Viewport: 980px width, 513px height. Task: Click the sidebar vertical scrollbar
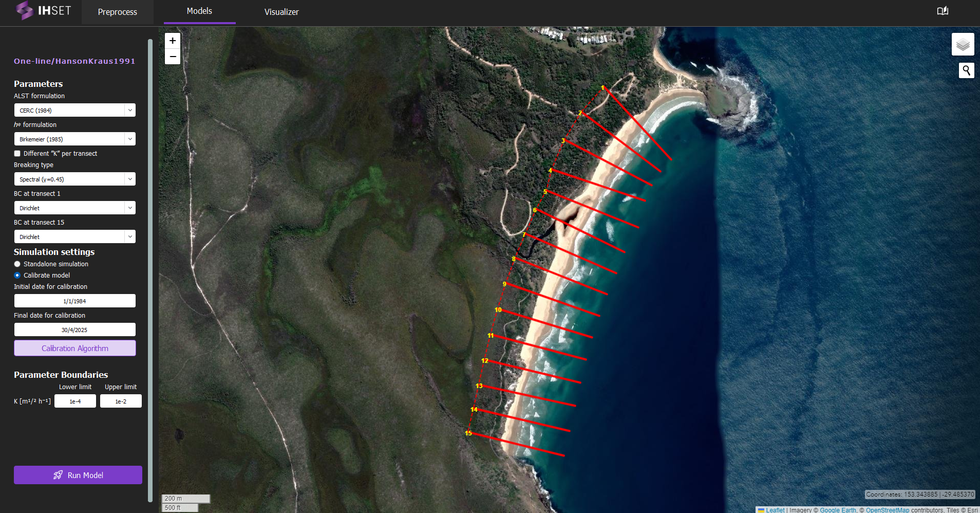click(150, 257)
